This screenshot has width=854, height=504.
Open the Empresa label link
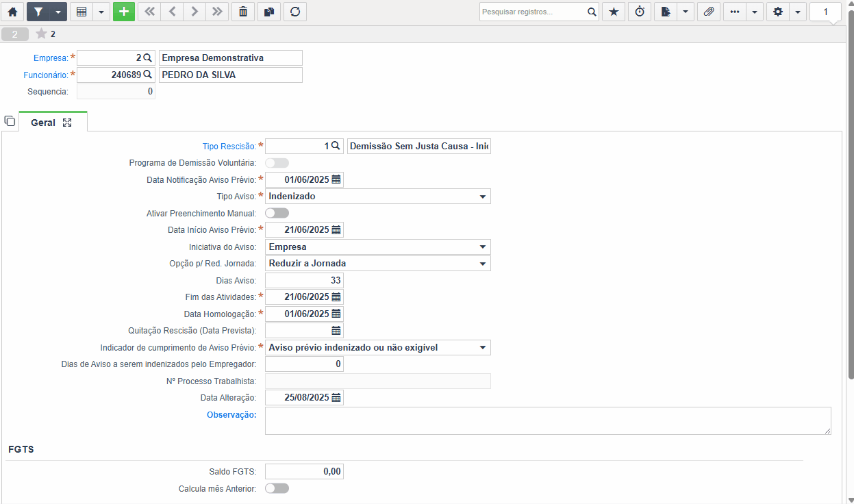click(x=51, y=58)
